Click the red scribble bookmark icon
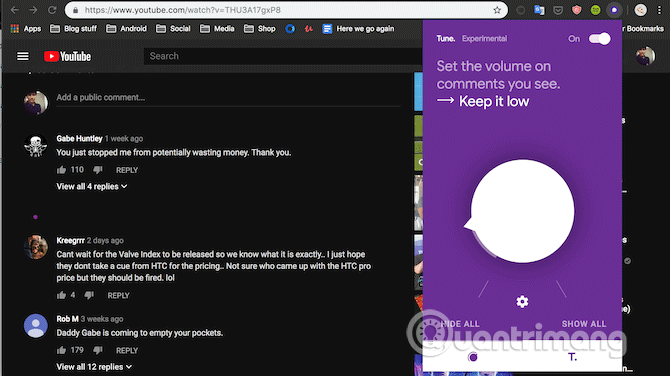Screen dimensions: 670x376 click(309, 29)
